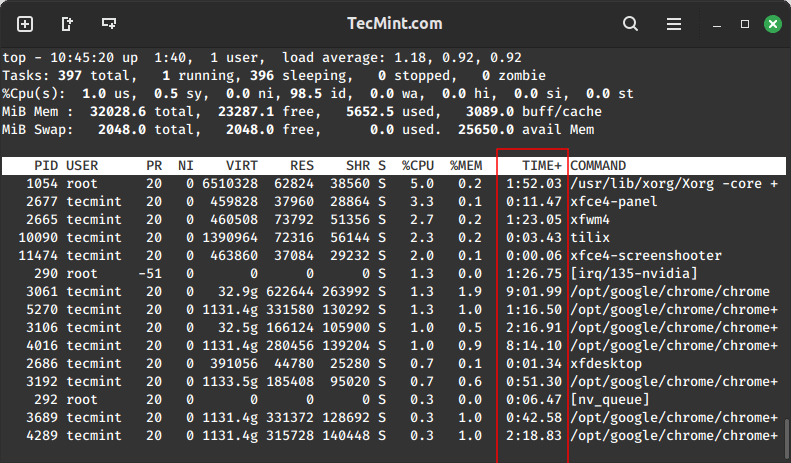Close the window with green X button
Viewport: 791px width, 463px height.
(771, 23)
